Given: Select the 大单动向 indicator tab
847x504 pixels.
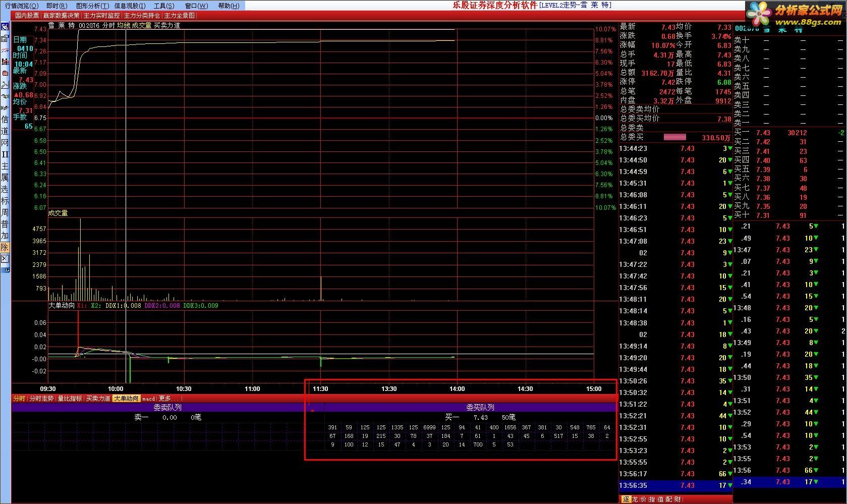Looking at the screenshot, I should coord(126,399).
